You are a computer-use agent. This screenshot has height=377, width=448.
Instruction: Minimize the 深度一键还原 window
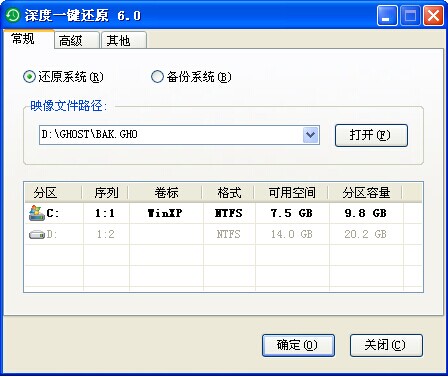387,15
